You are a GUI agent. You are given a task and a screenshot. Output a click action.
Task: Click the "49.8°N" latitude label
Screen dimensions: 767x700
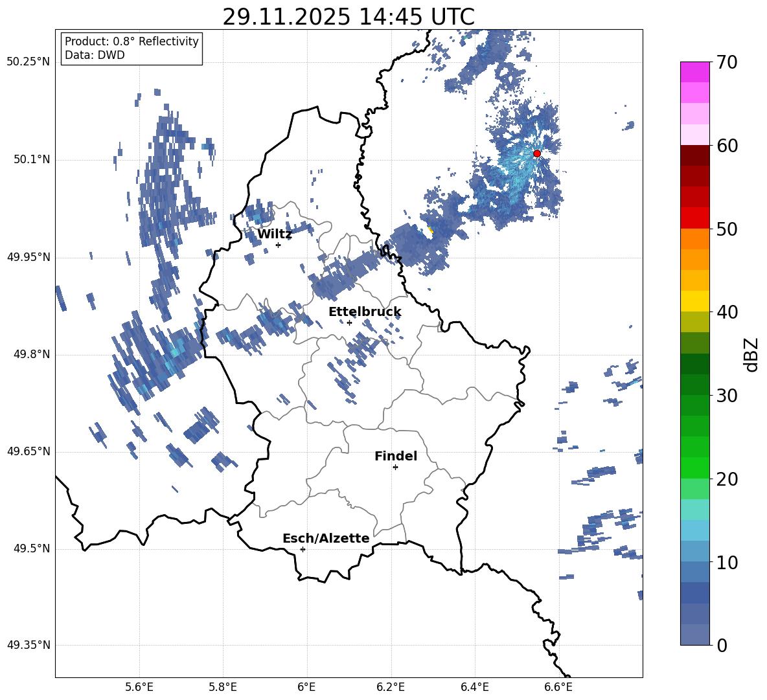pyautogui.click(x=31, y=354)
